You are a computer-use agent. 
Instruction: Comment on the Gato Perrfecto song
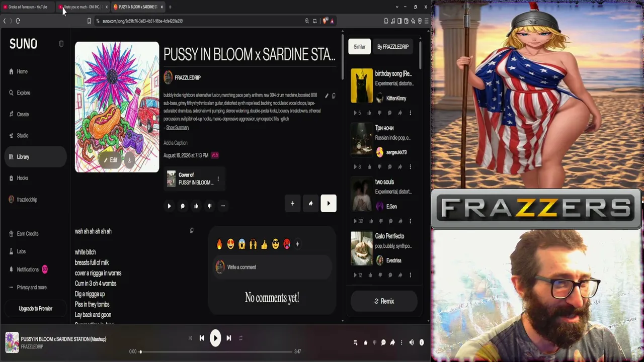pyautogui.click(x=390, y=276)
